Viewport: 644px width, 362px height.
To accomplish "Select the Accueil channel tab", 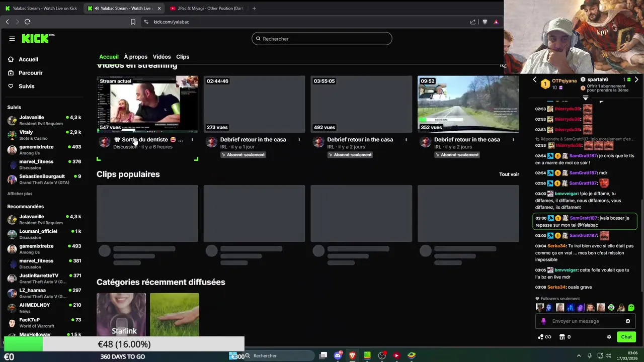I will (109, 57).
